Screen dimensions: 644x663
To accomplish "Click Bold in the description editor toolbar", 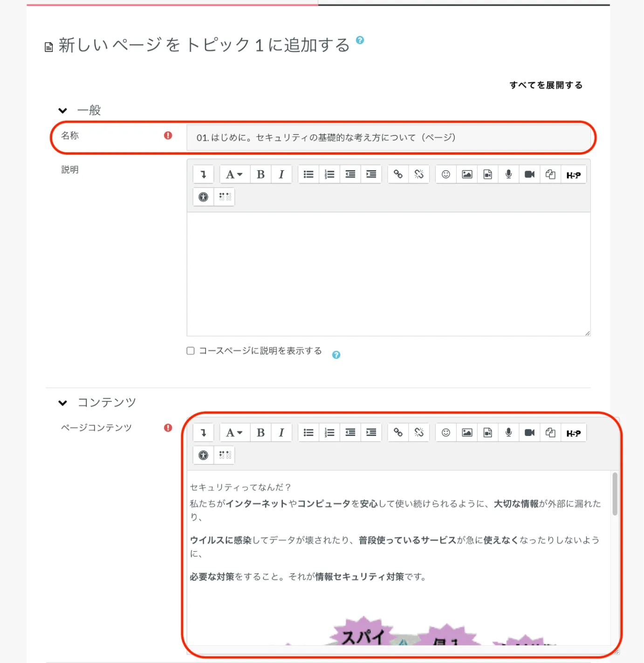I will tap(260, 174).
